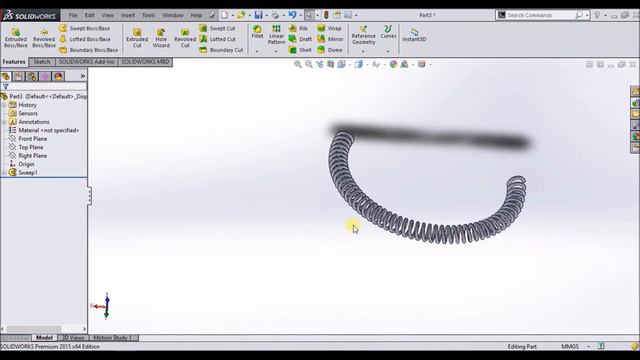Click Linear Pattern tool

[276, 34]
